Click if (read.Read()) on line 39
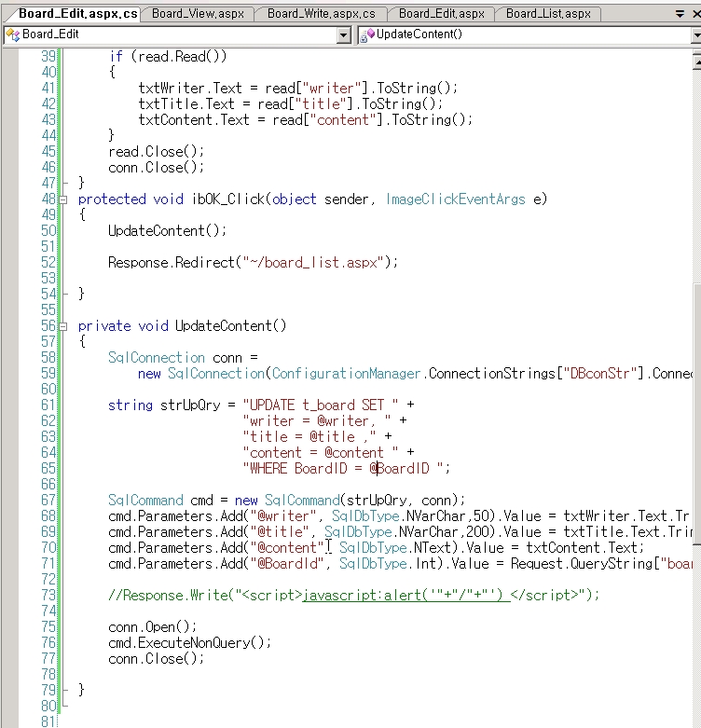The image size is (701, 728). click(x=168, y=57)
